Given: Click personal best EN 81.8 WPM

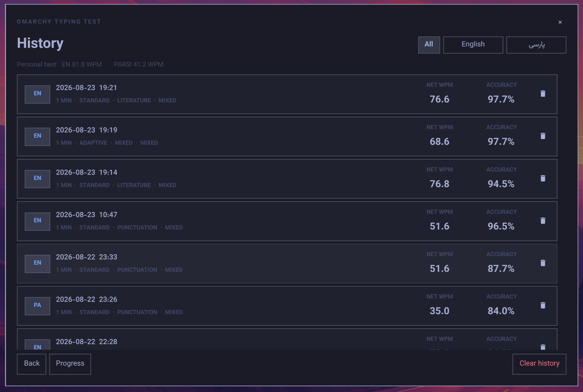Looking at the screenshot, I should (82, 64).
